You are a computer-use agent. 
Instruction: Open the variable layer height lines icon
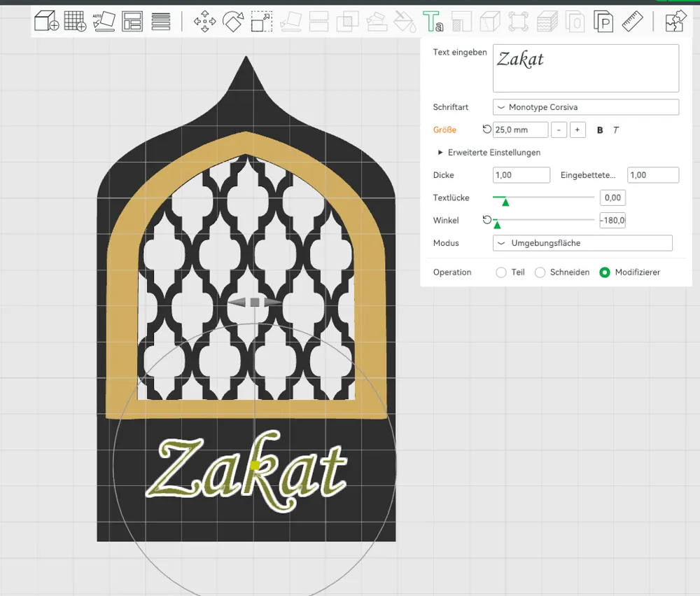[161, 21]
